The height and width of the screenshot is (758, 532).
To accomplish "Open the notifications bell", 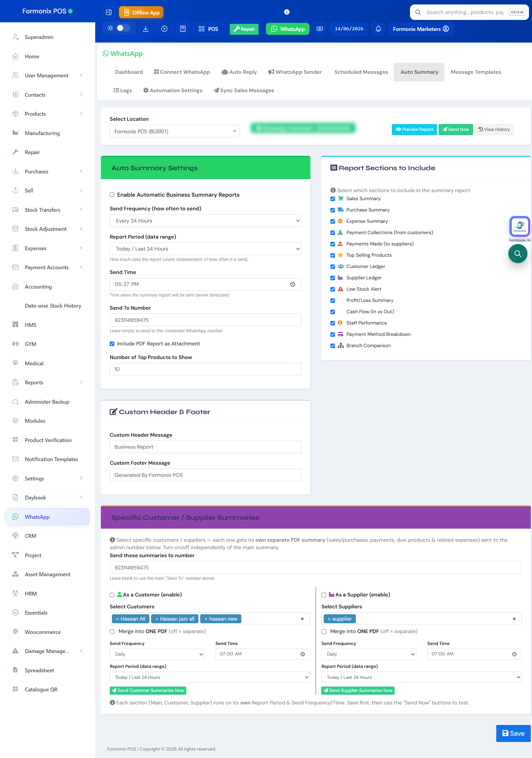I will 378,29.
